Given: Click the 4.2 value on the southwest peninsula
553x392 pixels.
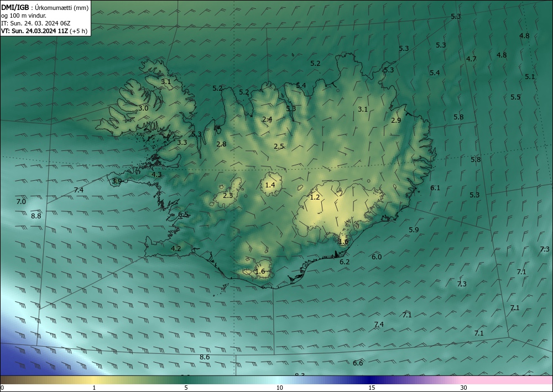Looking at the screenshot, I should 176,249.
